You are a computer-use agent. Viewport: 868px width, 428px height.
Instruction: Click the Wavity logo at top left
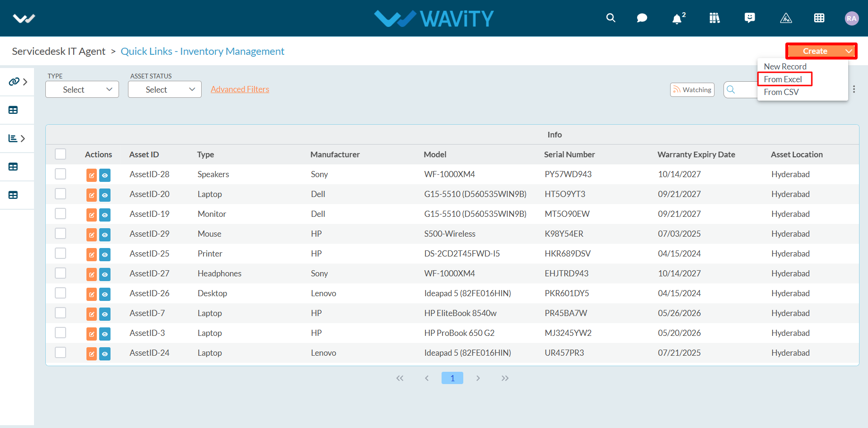coord(24,18)
